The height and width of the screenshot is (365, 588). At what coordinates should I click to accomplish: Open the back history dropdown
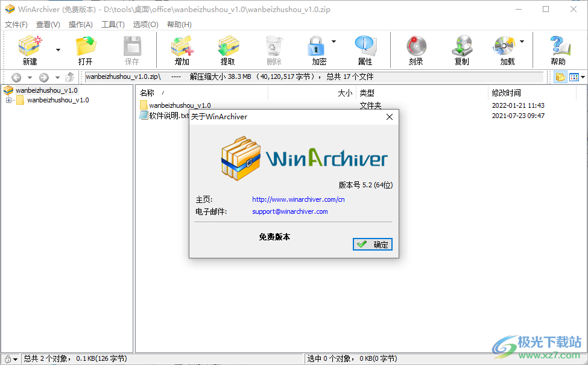pyautogui.click(x=30, y=78)
